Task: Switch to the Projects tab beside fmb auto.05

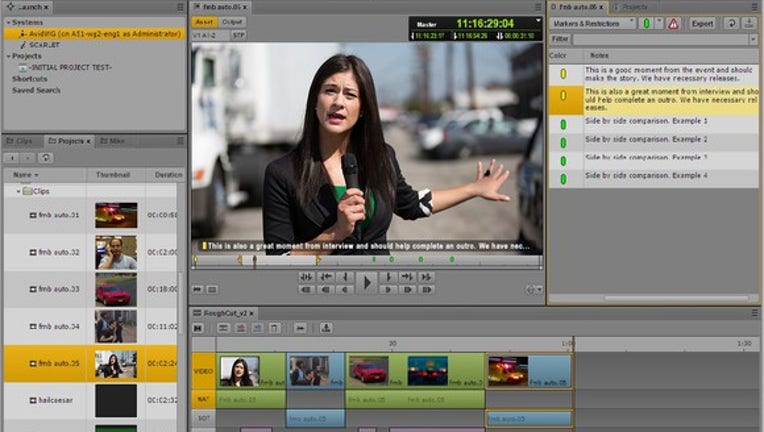Action: [x=633, y=7]
